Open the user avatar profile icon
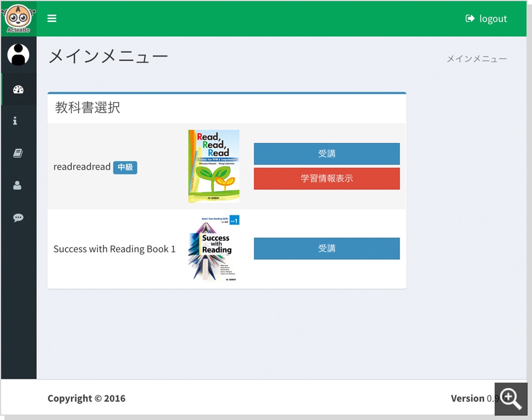 [x=18, y=54]
